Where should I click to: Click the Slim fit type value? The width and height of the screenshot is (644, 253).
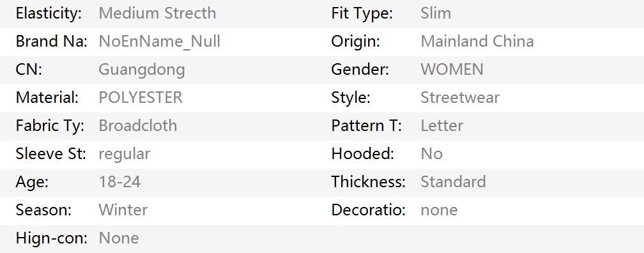click(436, 13)
